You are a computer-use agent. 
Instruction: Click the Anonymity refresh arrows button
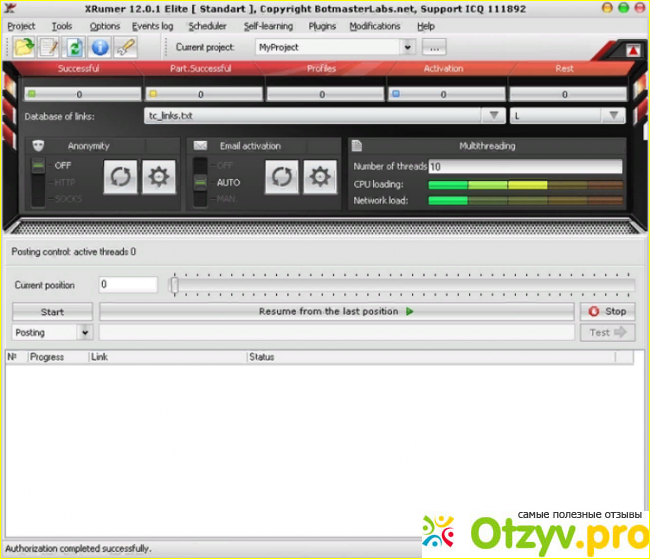[x=120, y=177]
